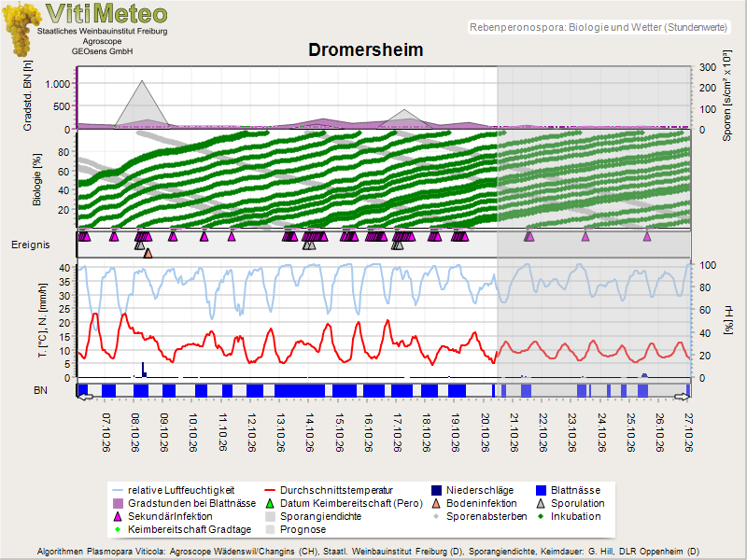Select the purple Gradstunden bei Blattnässe legend symbol
The image size is (747, 560).
coord(118,503)
